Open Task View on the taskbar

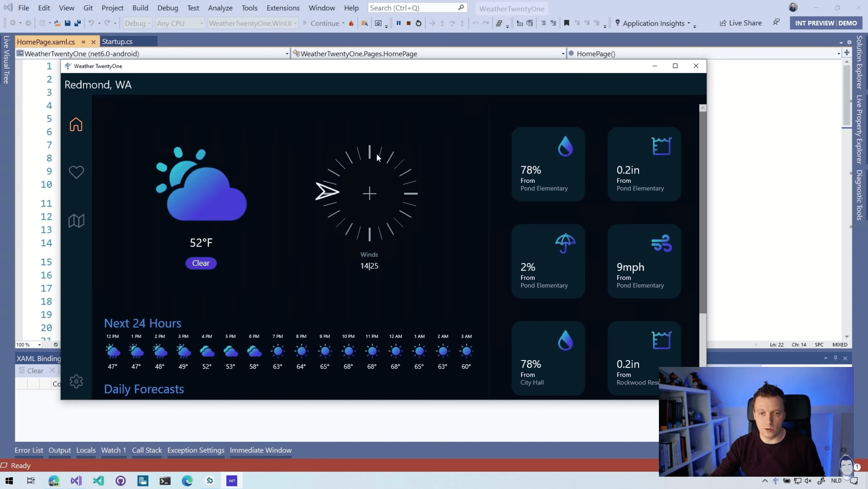pos(31,480)
